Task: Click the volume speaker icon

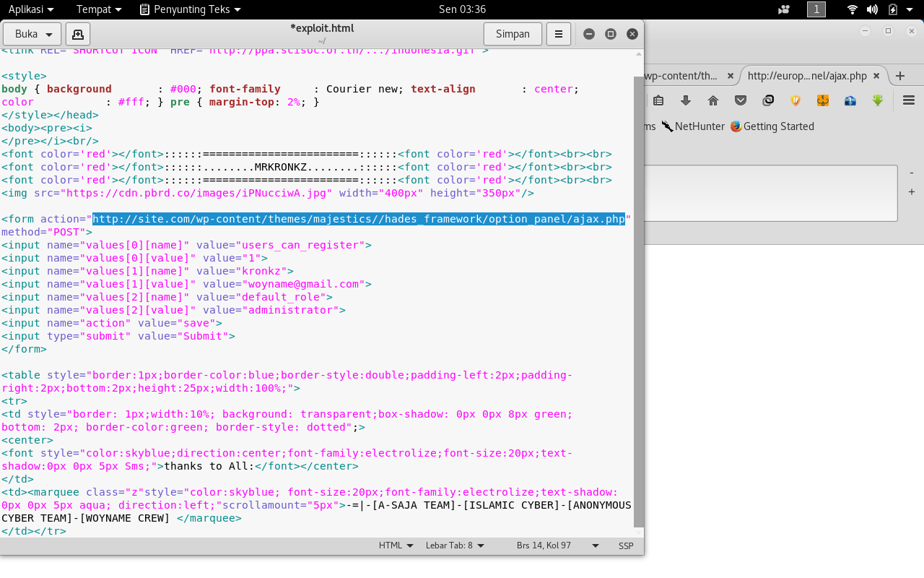Action: point(872,9)
